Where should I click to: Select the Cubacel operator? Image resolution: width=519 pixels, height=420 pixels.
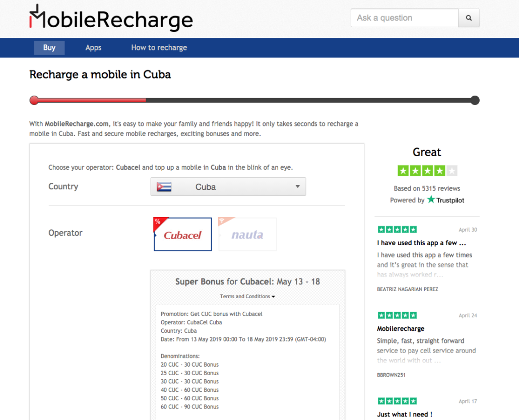[183, 235]
